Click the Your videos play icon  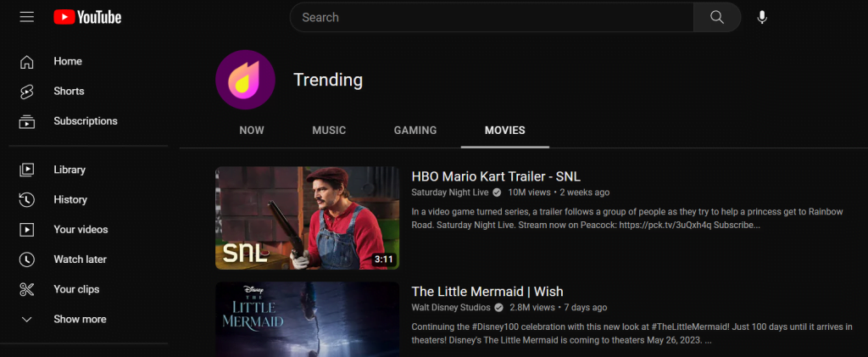[26, 230]
